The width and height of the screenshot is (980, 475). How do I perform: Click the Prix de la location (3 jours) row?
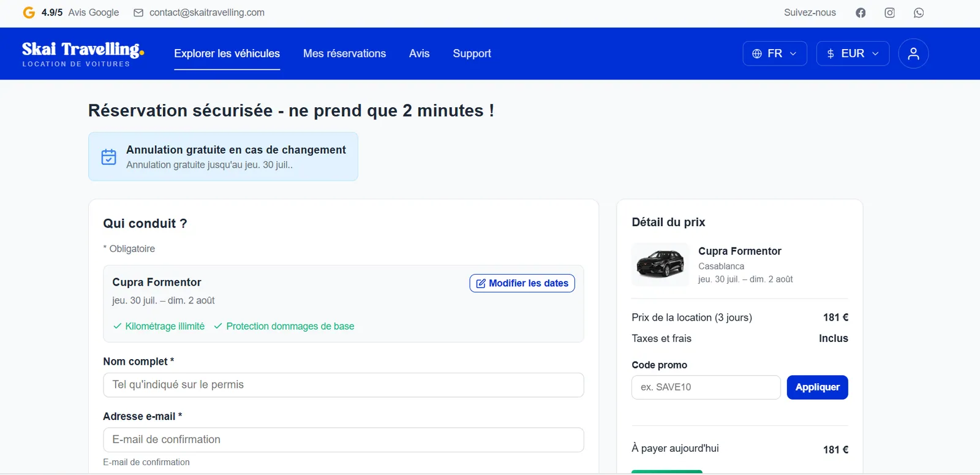740,317
